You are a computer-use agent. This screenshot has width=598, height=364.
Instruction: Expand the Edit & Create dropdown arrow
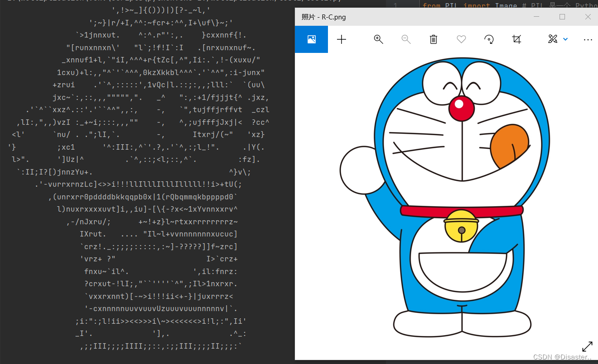pos(565,39)
